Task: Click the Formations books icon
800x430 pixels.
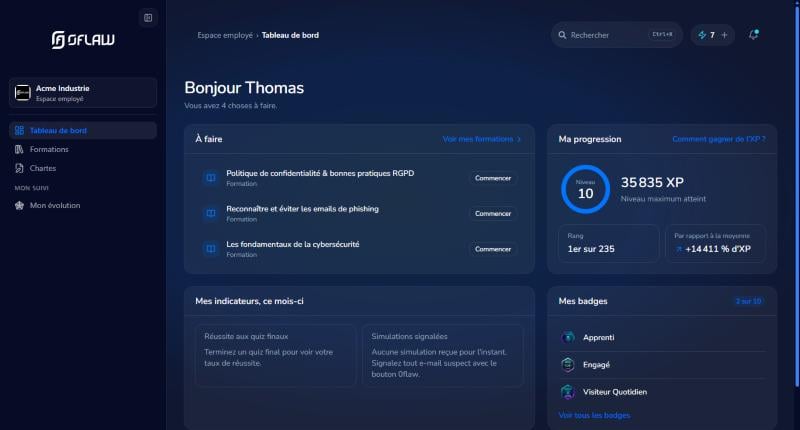Action: (x=19, y=149)
